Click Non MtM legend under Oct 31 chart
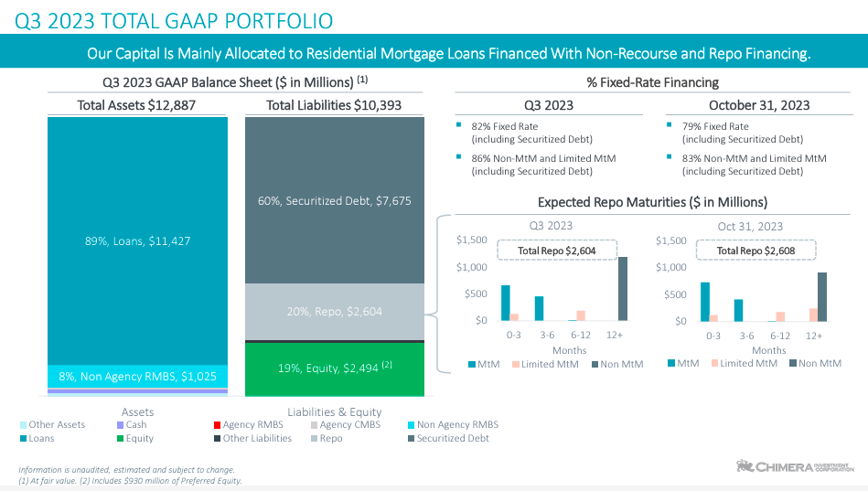 pyautogui.click(x=816, y=363)
